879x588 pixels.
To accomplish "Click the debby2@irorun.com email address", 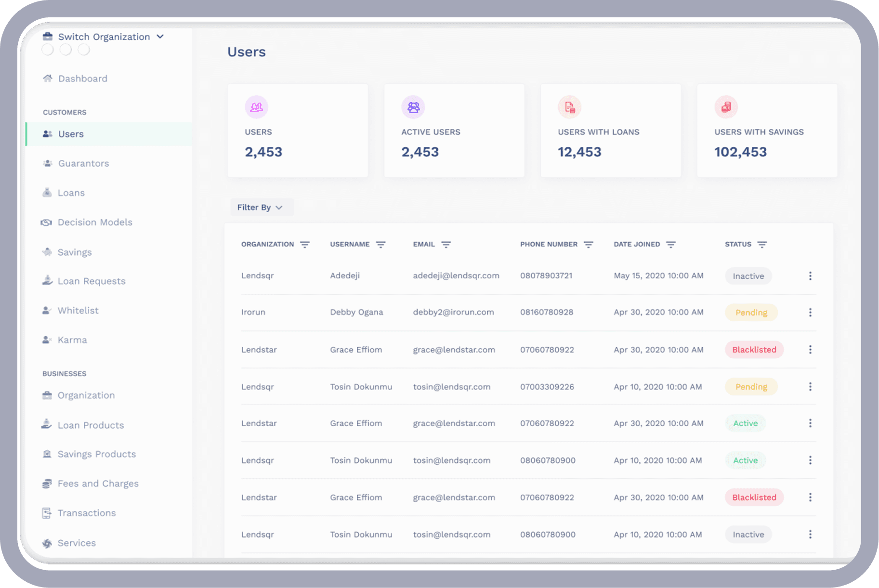I will coord(453,312).
